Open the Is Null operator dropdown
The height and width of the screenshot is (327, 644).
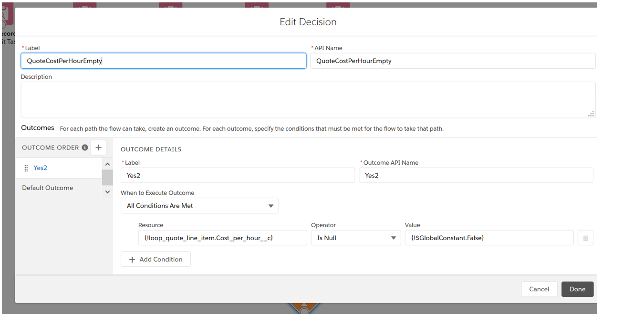click(356, 237)
